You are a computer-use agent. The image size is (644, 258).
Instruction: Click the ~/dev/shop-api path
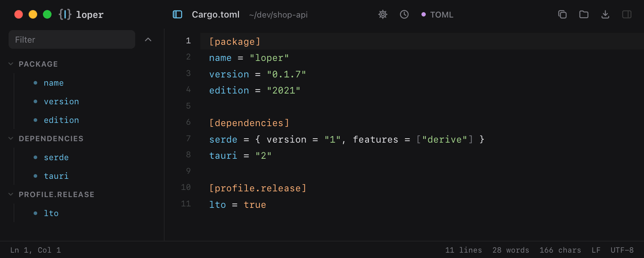pyautogui.click(x=278, y=15)
